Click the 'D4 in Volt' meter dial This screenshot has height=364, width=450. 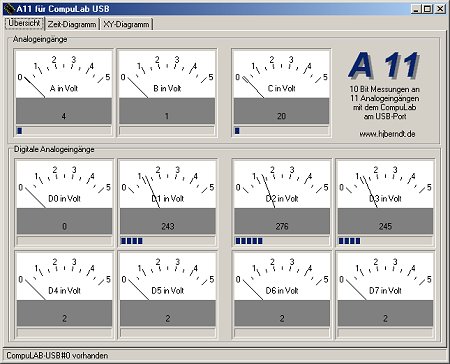[64, 277]
